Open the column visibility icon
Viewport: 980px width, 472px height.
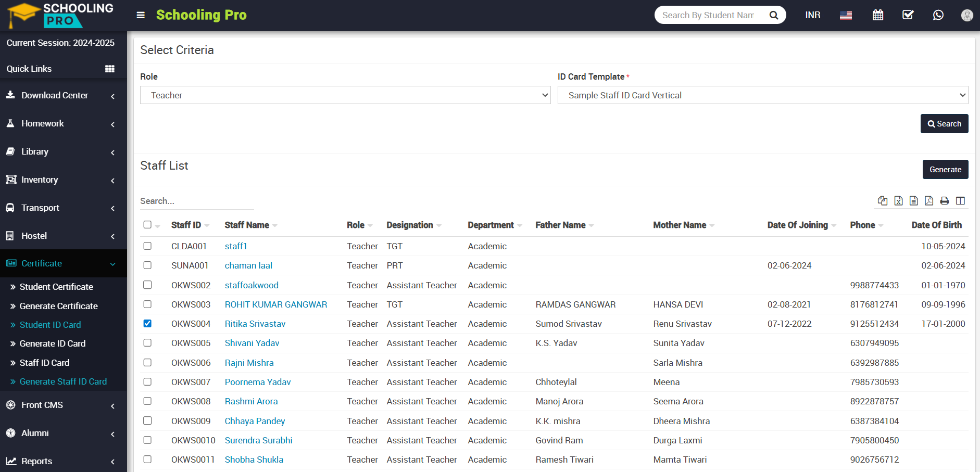point(961,201)
